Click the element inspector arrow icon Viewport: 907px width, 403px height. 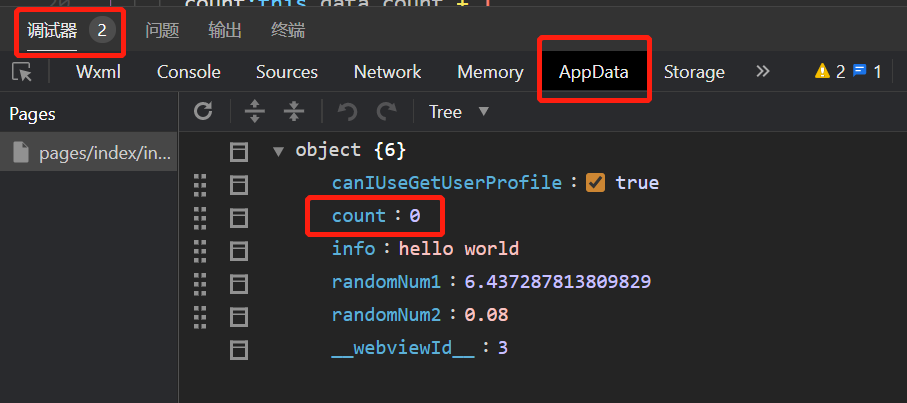(x=22, y=72)
